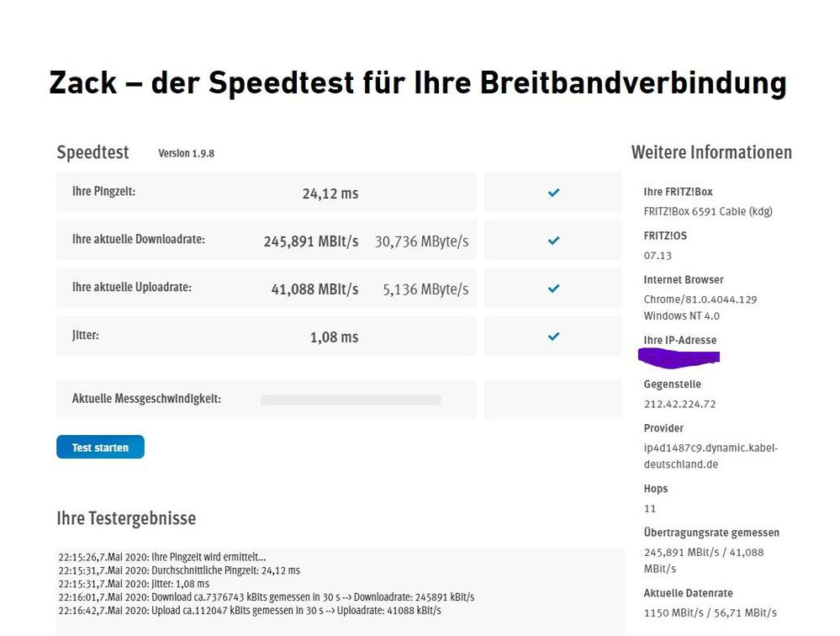Start the speed test
This screenshot has height=636, width=840.
coord(100,447)
